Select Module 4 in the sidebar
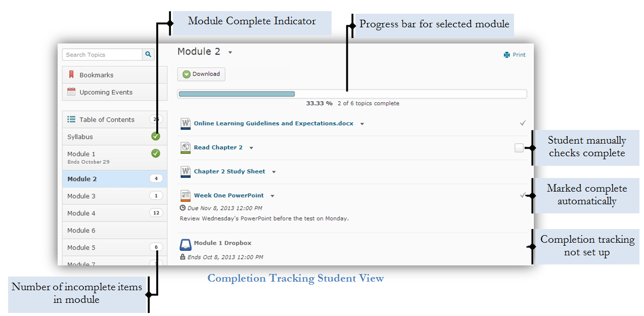 coord(81,213)
